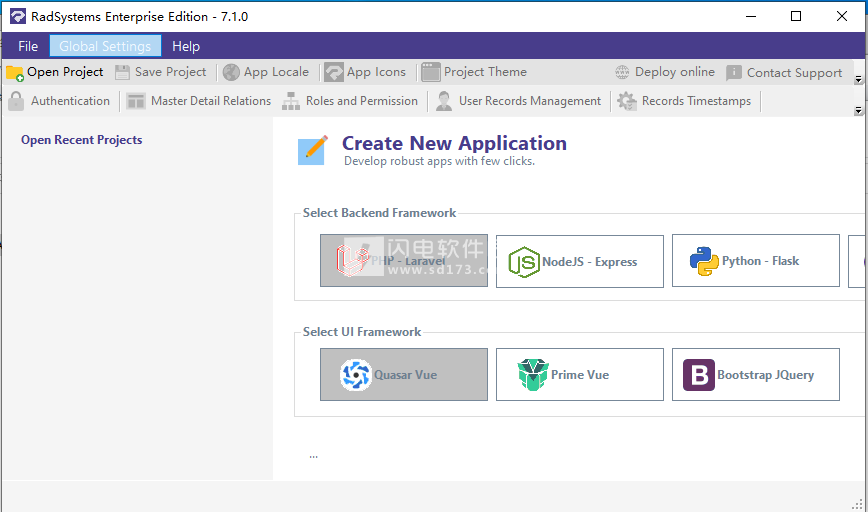This screenshot has width=868, height=512.
Task: Click the Bootstrap B logo icon
Action: pyautogui.click(x=699, y=375)
